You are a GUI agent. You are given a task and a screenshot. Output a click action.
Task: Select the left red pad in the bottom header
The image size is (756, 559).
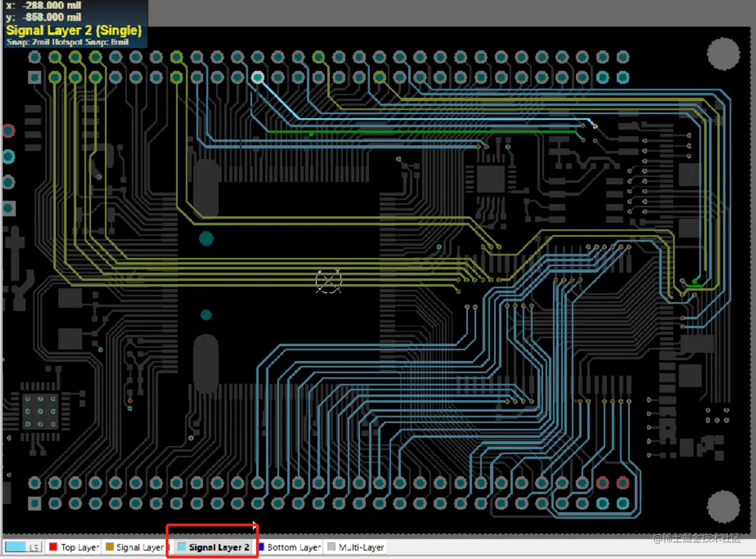602,483
